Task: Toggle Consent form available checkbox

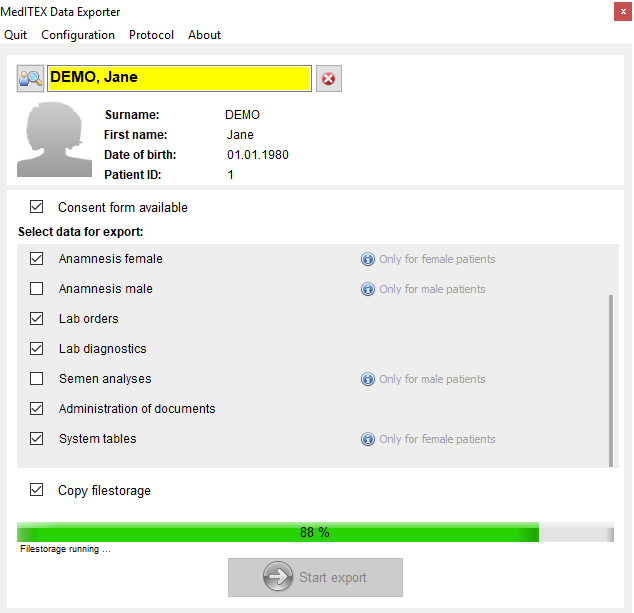Action: (x=36, y=207)
